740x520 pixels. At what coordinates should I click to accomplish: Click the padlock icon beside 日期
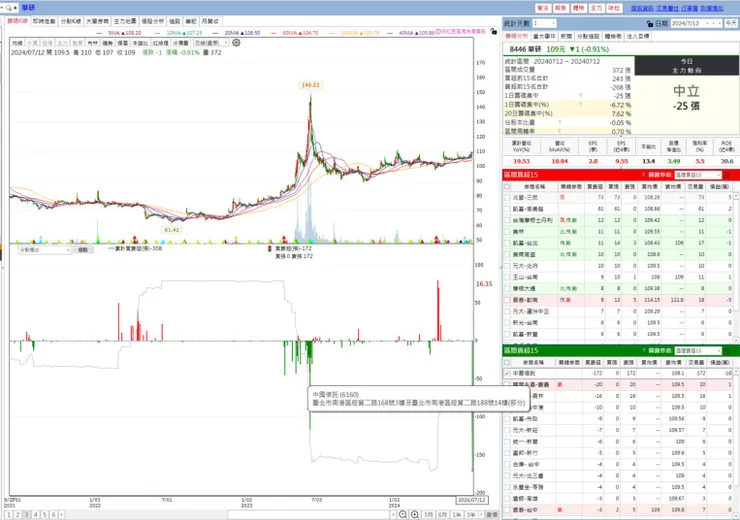tap(650, 23)
